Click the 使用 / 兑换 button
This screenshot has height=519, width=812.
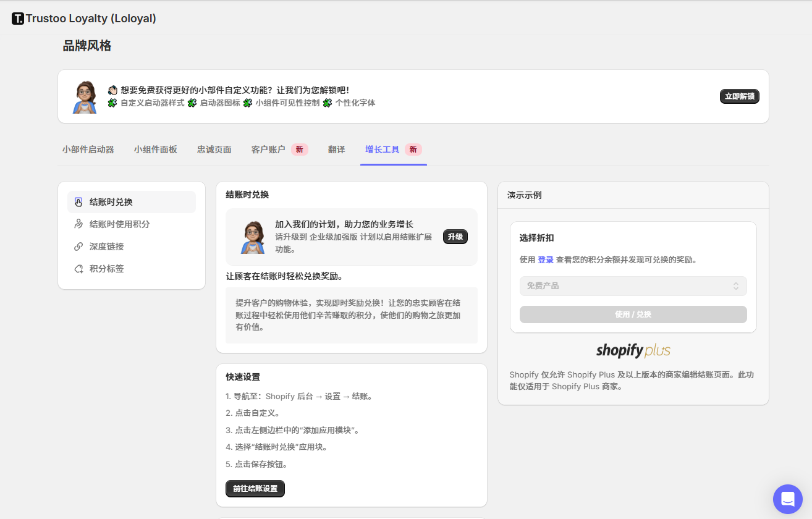[x=633, y=314]
